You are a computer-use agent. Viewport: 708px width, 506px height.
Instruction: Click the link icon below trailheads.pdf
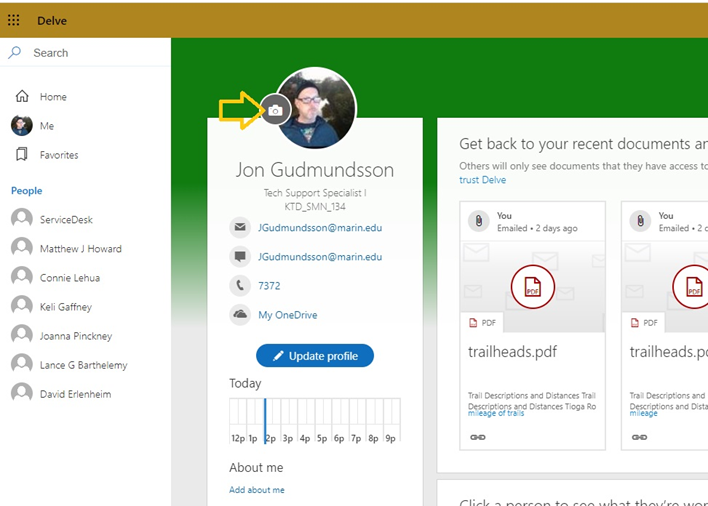point(477,437)
